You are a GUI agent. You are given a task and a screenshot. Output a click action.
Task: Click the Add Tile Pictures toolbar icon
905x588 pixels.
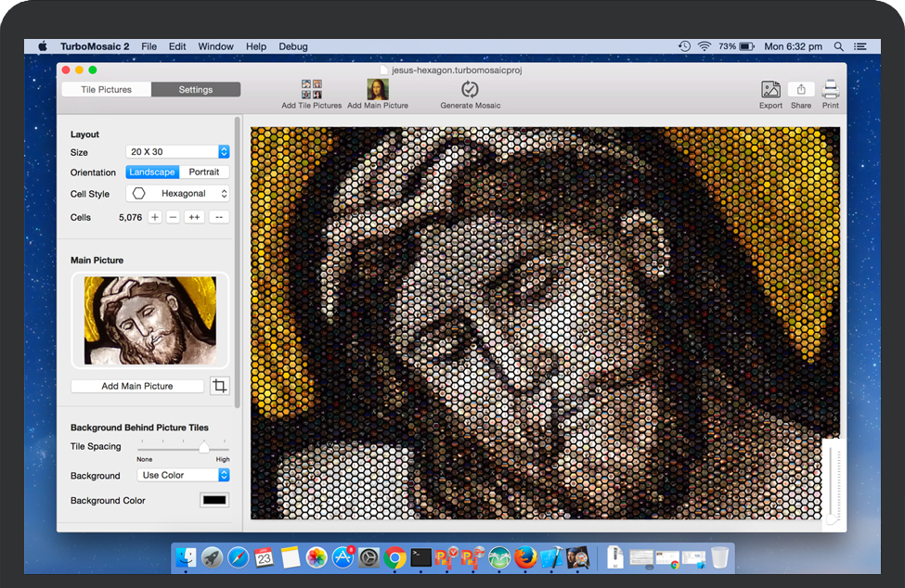point(312,89)
